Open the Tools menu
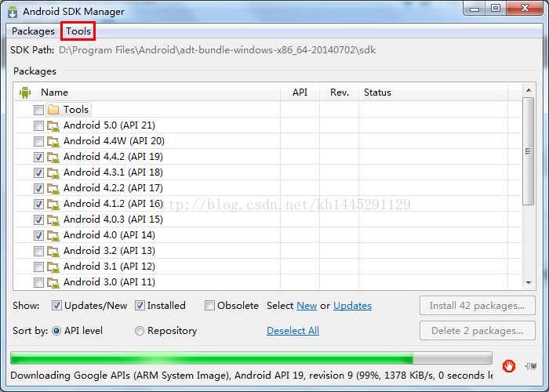The image size is (549, 392). click(78, 31)
